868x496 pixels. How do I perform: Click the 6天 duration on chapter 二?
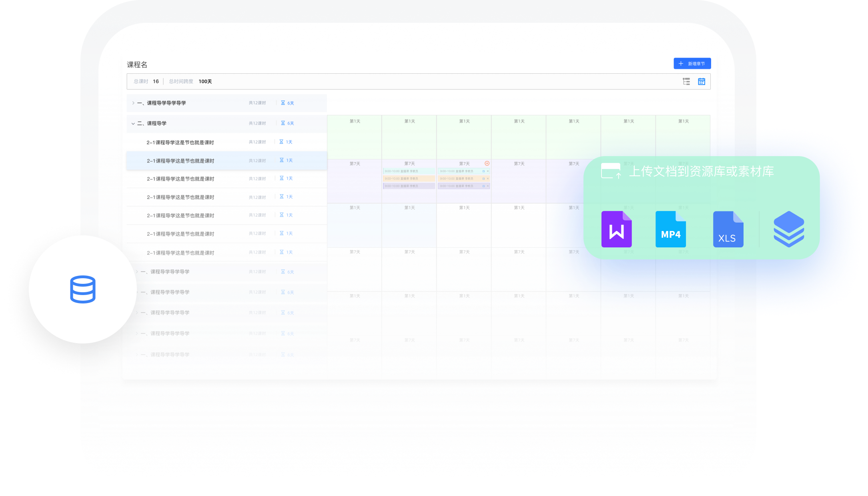point(287,123)
